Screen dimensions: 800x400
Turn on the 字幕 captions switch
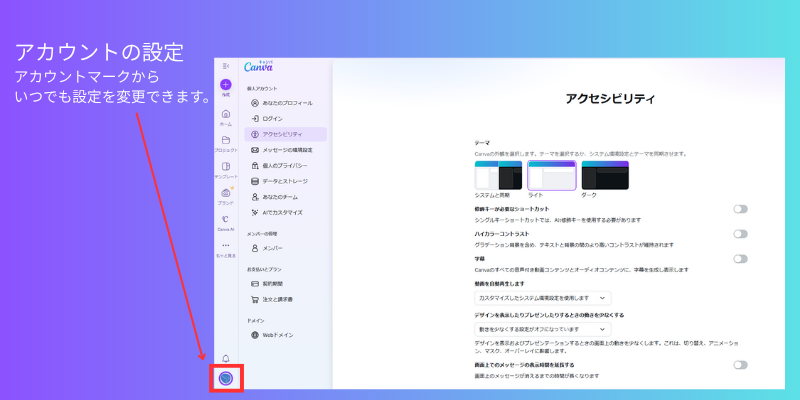(x=740, y=259)
